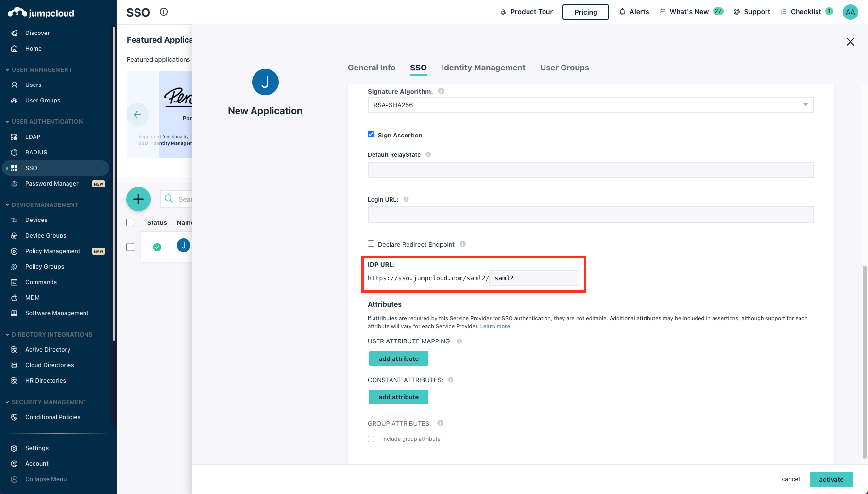868x494 pixels.
Task: Open Cloud Directories
Action: 50,365
